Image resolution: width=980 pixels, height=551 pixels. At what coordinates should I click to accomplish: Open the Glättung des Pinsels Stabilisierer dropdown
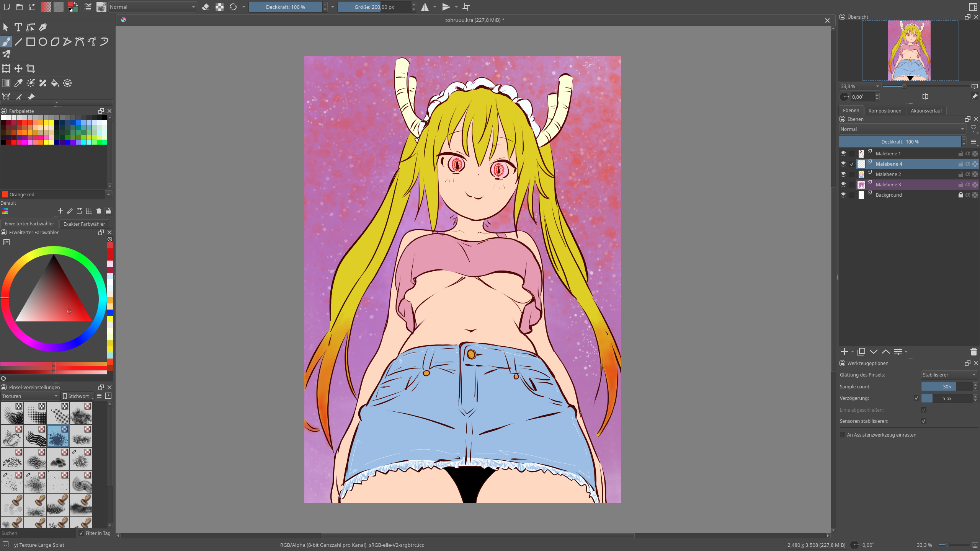[x=949, y=375]
